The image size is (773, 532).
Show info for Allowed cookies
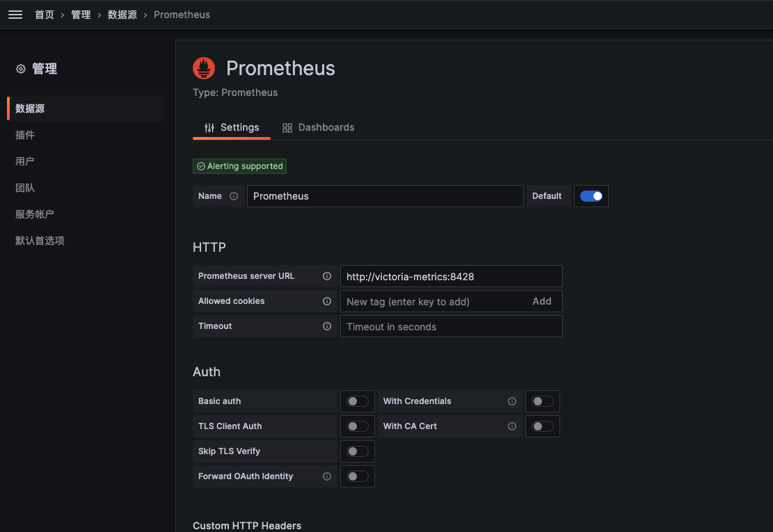327,301
